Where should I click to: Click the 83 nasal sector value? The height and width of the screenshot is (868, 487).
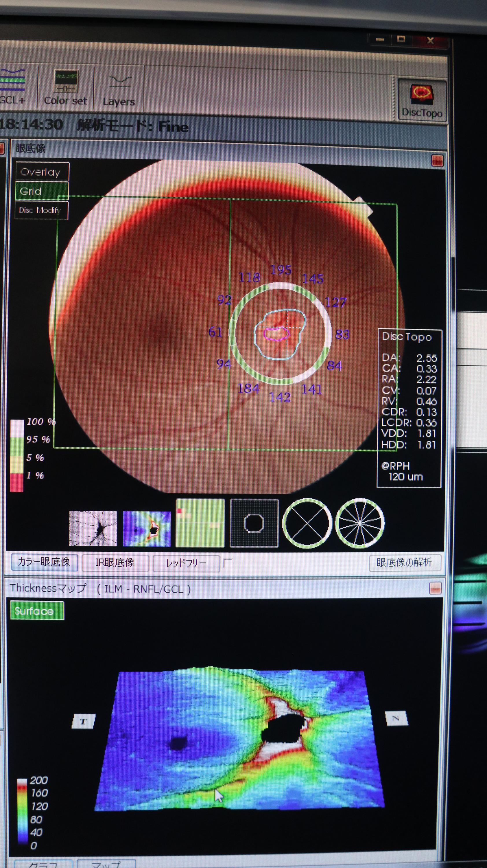pos(342,334)
